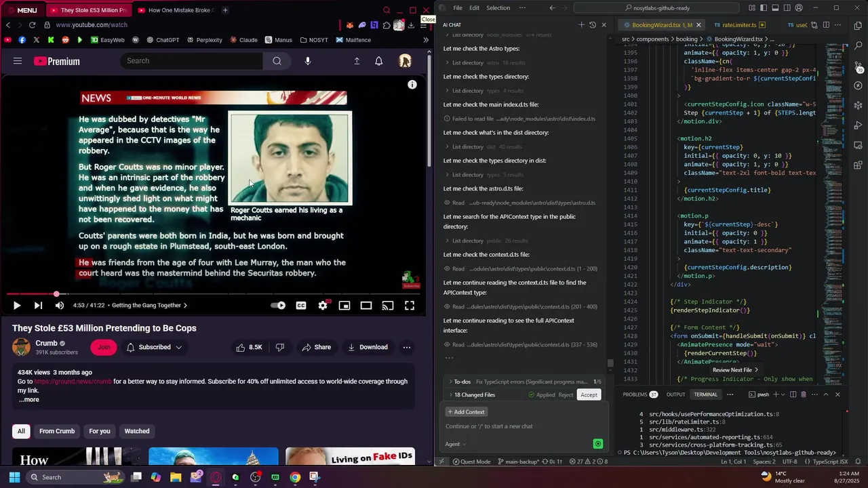Open Selection menu in code editor
Image resolution: width=868 pixels, height=488 pixels.
tap(498, 8)
